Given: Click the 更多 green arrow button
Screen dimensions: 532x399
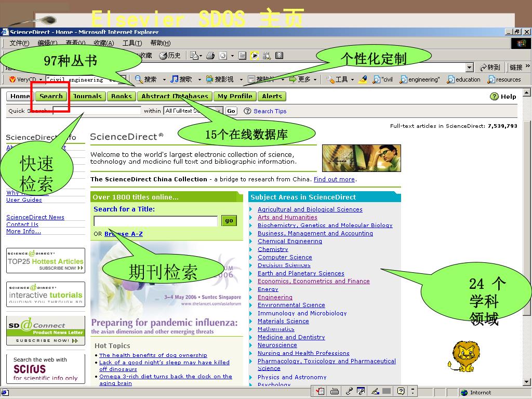Looking at the screenshot, I should [x=300, y=79].
